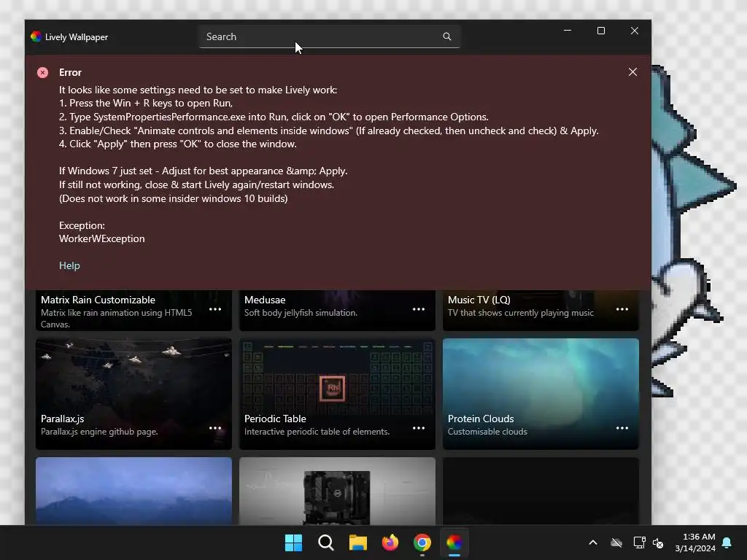Screen dimensions: 747x560
Task: Click the Music TV (LQ) card title
Action: [479, 300]
